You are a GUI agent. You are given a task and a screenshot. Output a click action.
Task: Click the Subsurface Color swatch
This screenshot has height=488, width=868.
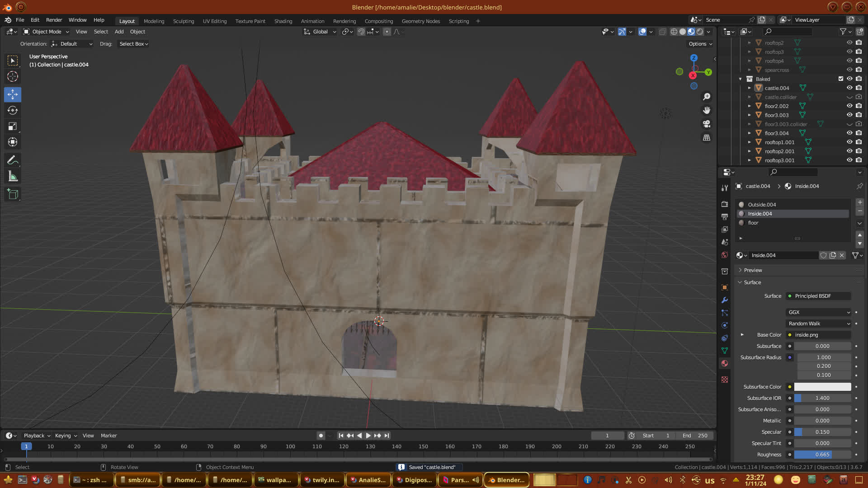[822, 387]
